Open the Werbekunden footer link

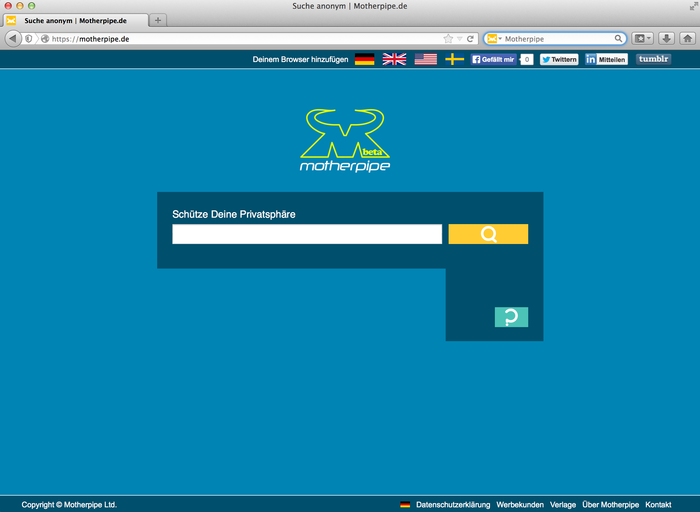pos(520,504)
